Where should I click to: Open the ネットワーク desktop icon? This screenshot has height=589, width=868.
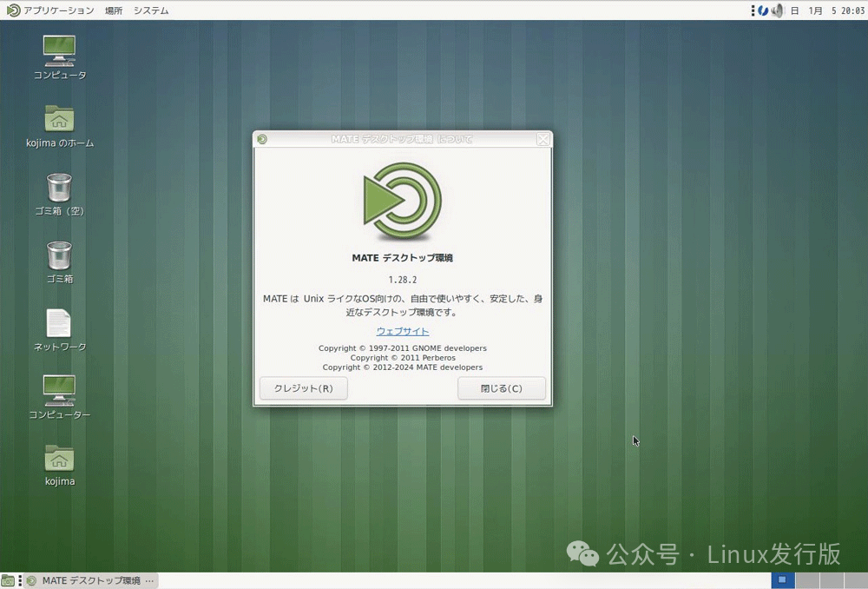pyautogui.click(x=58, y=324)
